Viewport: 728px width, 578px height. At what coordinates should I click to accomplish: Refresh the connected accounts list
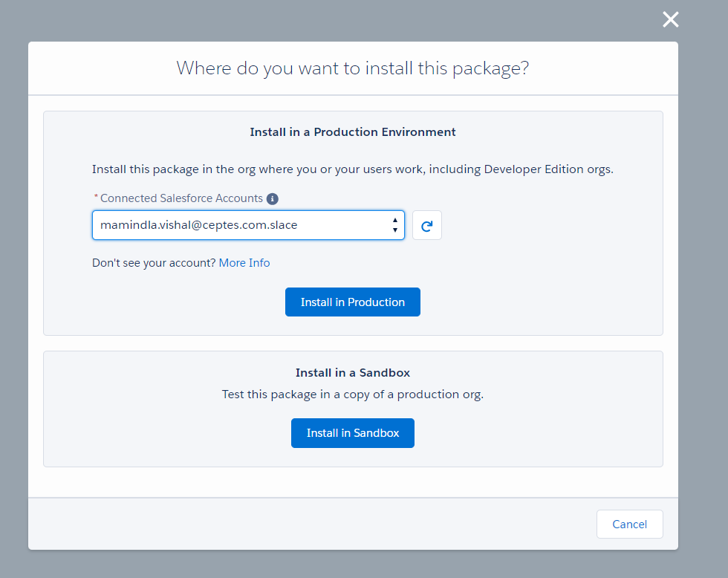point(426,226)
